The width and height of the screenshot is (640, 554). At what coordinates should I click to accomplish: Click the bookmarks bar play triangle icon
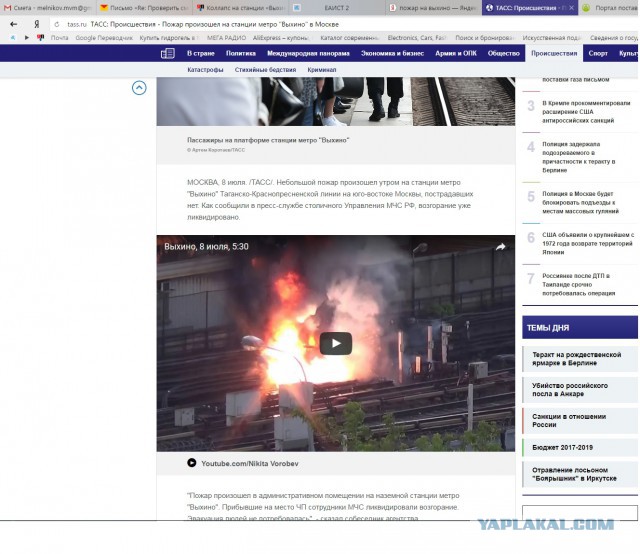click(27, 38)
